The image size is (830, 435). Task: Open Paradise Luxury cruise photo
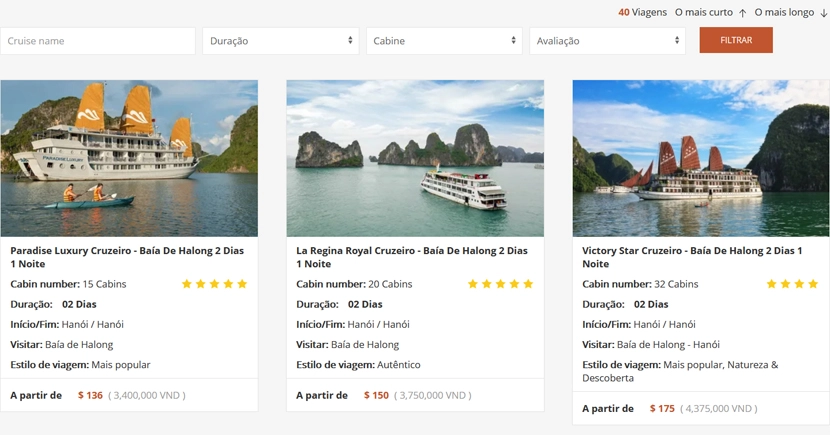(x=129, y=158)
